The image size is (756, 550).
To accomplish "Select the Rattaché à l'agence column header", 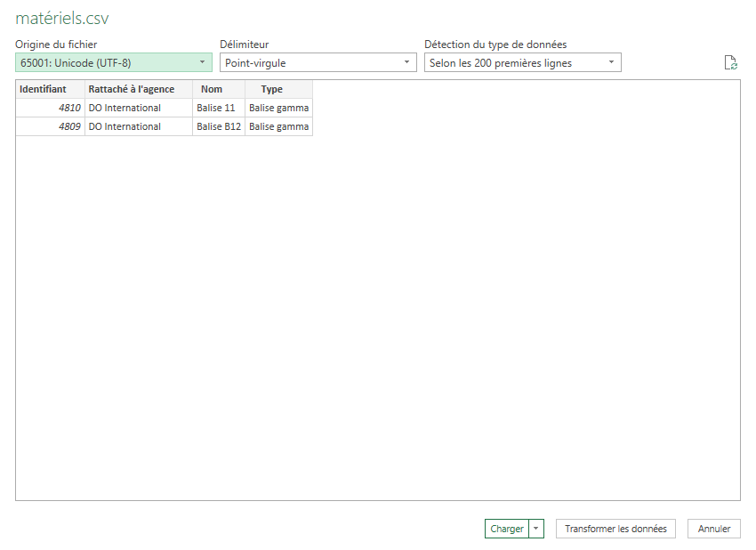I will click(x=138, y=89).
